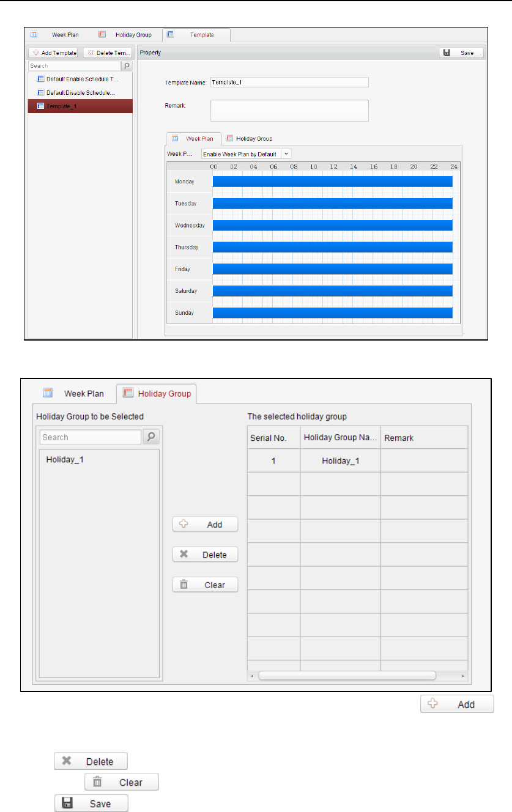Screen dimensions: 512x812
Task: Click the Holiday Group Name column header
Action: [x=340, y=438]
